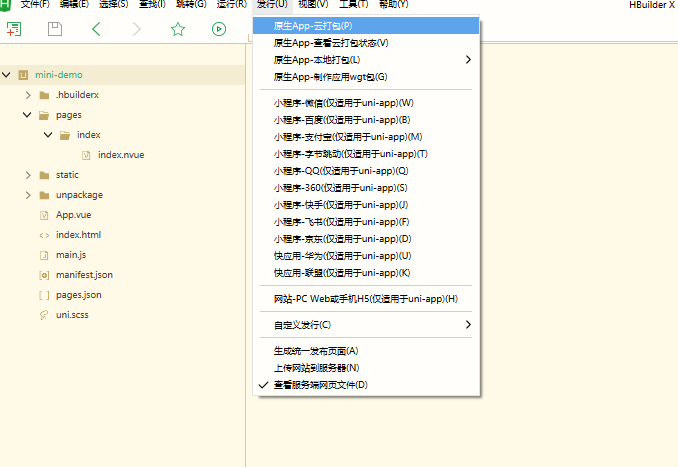
Task: Toggle 查看服务端网页文件 checked menu item
Action: click(x=321, y=385)
